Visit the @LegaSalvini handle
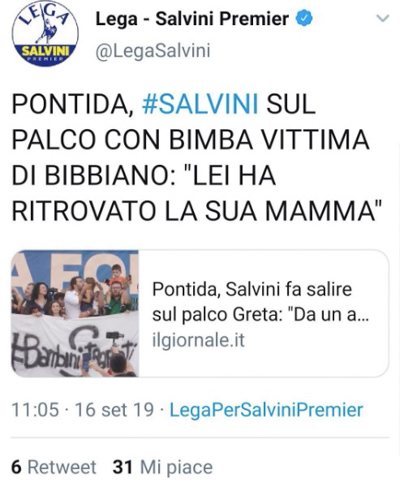The image size is (400, 487). [153, 51]
